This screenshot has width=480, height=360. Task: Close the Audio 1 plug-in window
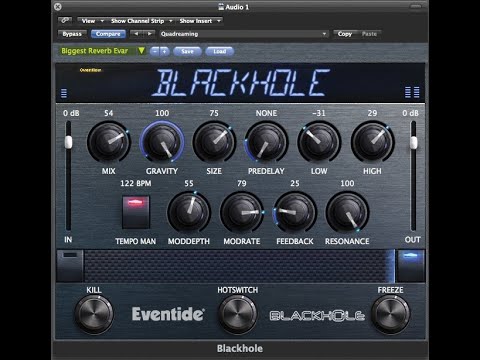[58, 7]
